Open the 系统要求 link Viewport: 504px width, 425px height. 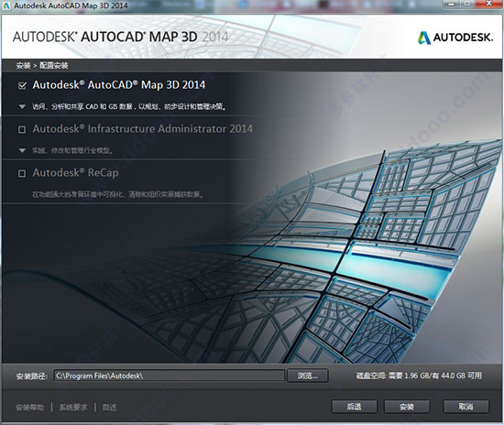pyautogui.click(x=73, y=408)
